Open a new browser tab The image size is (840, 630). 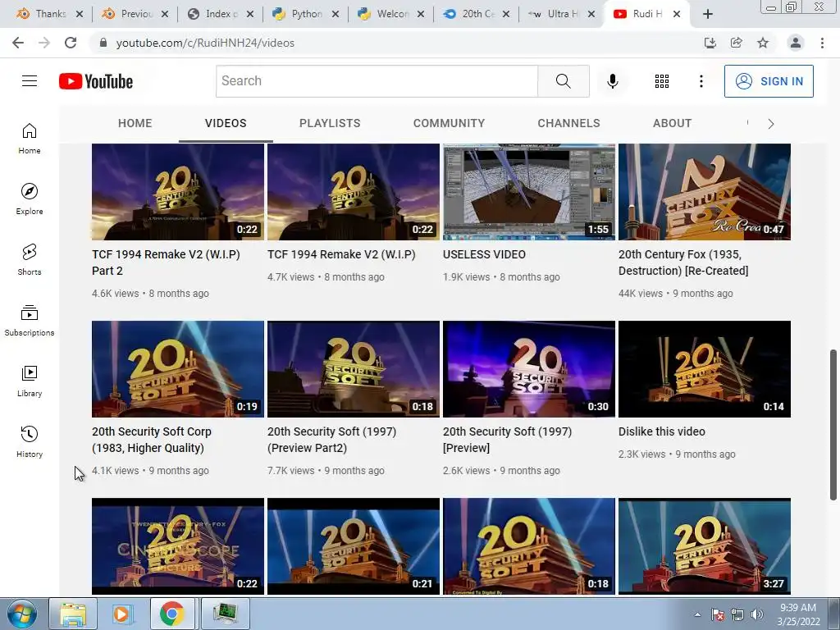coord(708,14)
